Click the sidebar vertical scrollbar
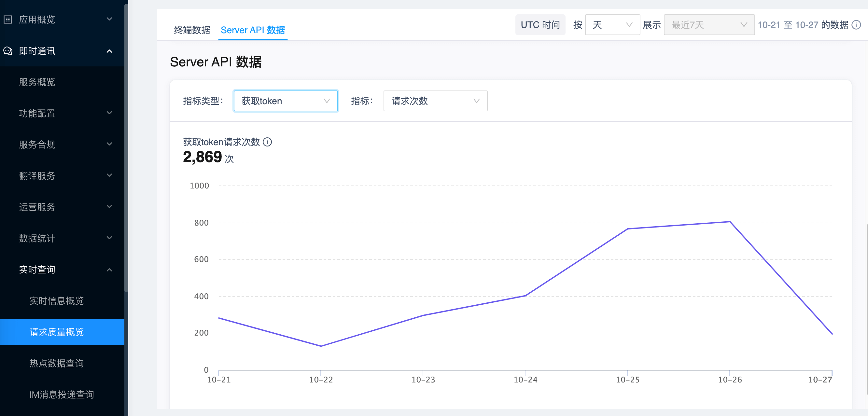This screenshot has height=416, width=868. [126, 148]
